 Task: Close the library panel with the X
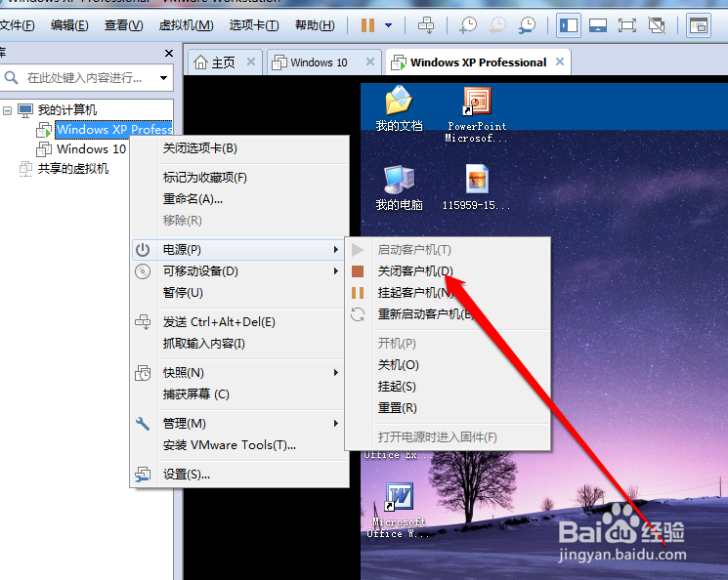coord(169,54)
